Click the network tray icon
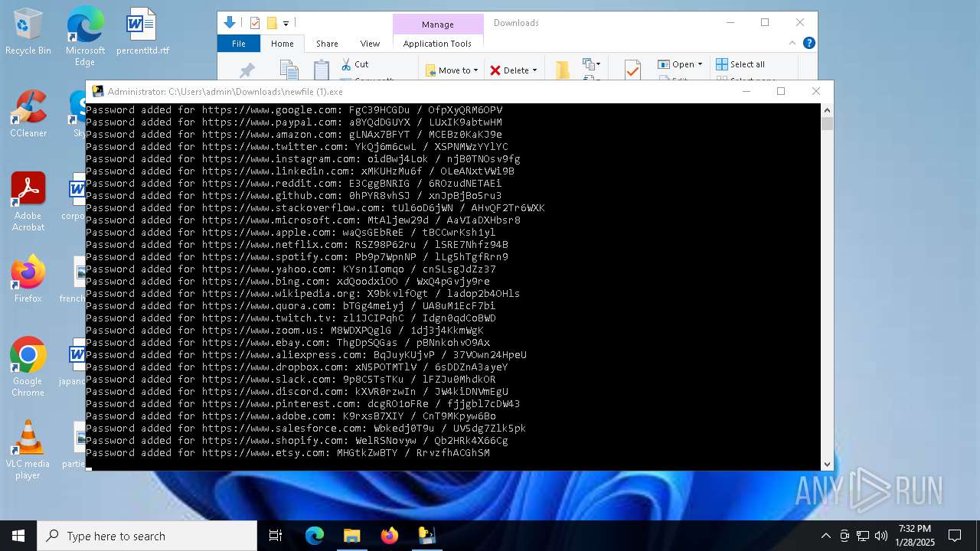The image size is (980, 551). (x=863, y=536)
